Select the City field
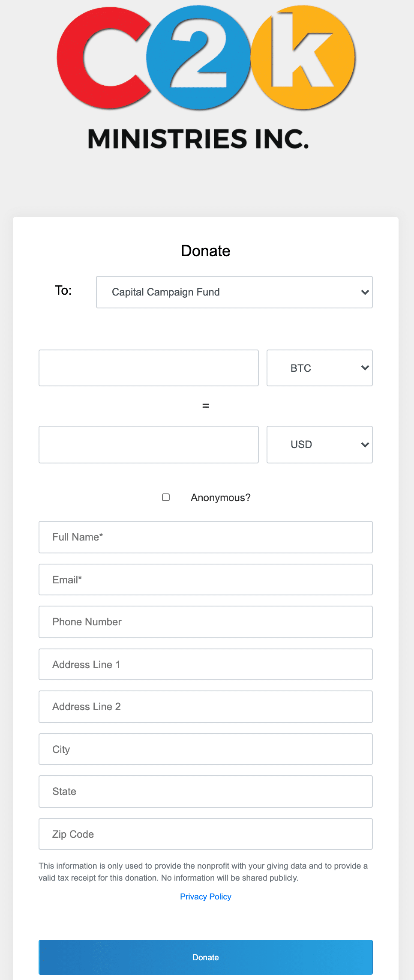Image resolution: width=414 pixels, height=980 pixels. pos(206,749)
